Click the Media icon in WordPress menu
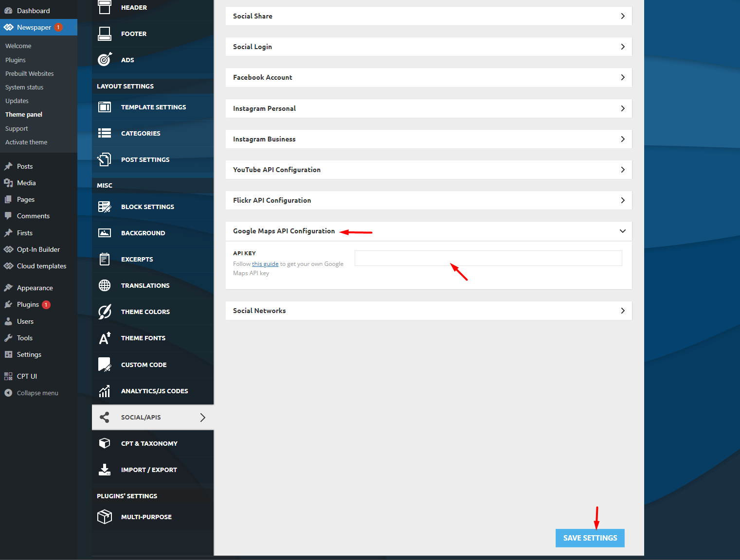This screenshot has height=560, width=740. click(x=8, y=183)
